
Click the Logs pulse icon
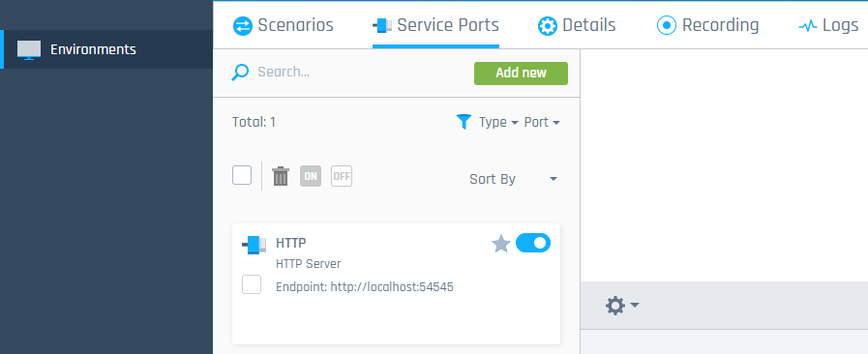point(808,25)
